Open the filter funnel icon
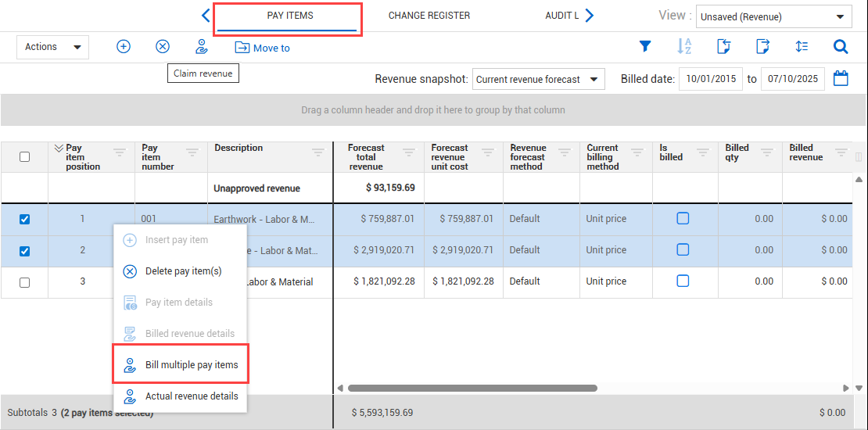868x430 pixels. tap(645, 47)
